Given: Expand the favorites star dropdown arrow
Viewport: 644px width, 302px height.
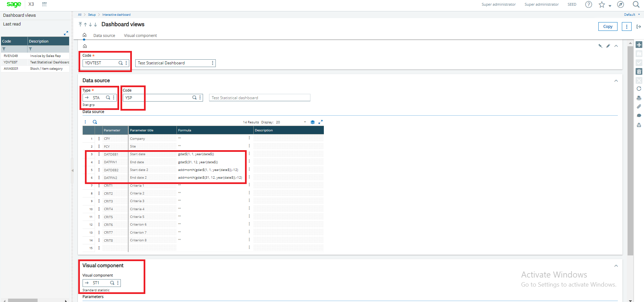Looking at the screenshot, I should [x=610, y=6].
